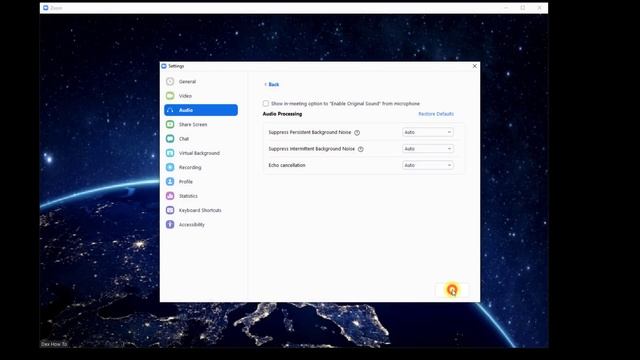The height and width of the screenshot is (360, 640).
Task: Enable "Show in-meeting option" Original Sound checkbox
Action: pos(266,104)
